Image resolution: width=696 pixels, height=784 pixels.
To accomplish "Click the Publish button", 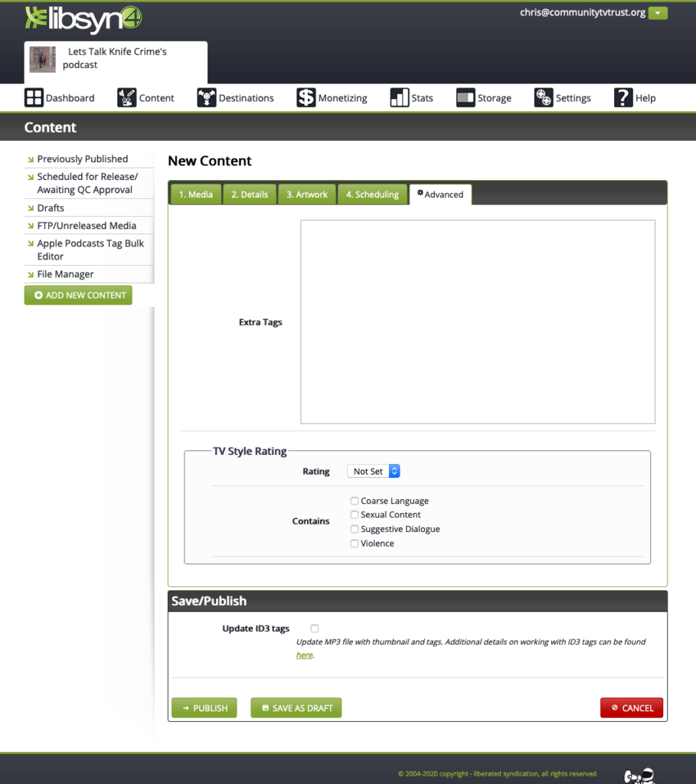I will [x=204, y=708].
